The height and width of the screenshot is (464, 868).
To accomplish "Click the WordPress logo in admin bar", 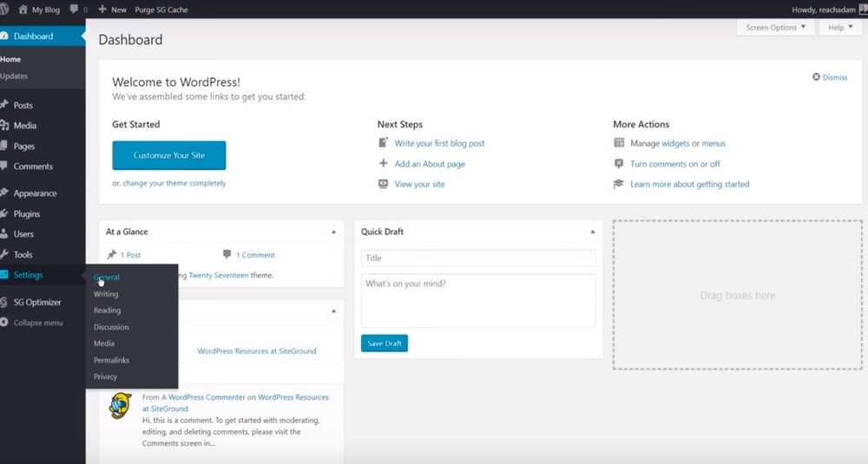I will (3, 10).
